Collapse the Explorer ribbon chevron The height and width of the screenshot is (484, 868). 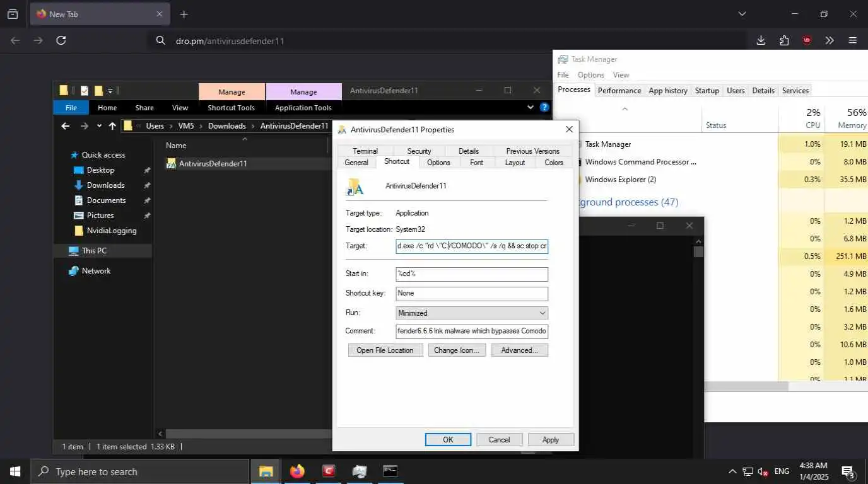tap(531, 108)
